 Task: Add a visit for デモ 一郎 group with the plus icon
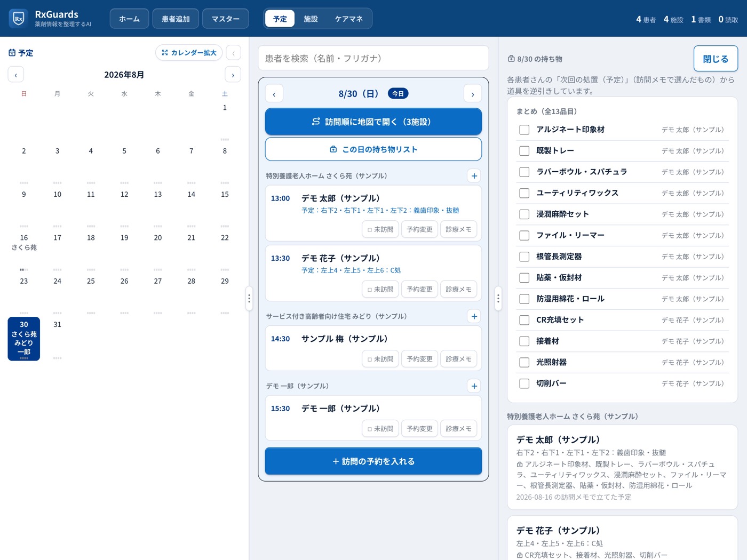click(474, 386)
